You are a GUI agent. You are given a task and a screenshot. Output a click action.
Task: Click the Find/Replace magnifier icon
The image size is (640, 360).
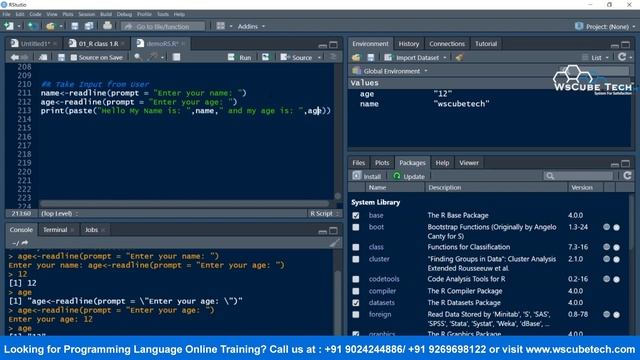coord(138,57)
